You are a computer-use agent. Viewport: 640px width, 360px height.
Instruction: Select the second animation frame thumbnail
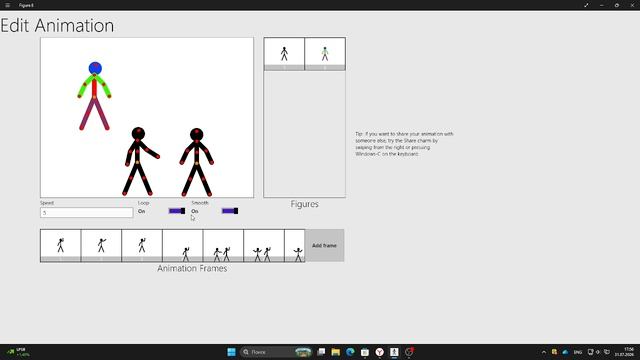pos(101,246)
